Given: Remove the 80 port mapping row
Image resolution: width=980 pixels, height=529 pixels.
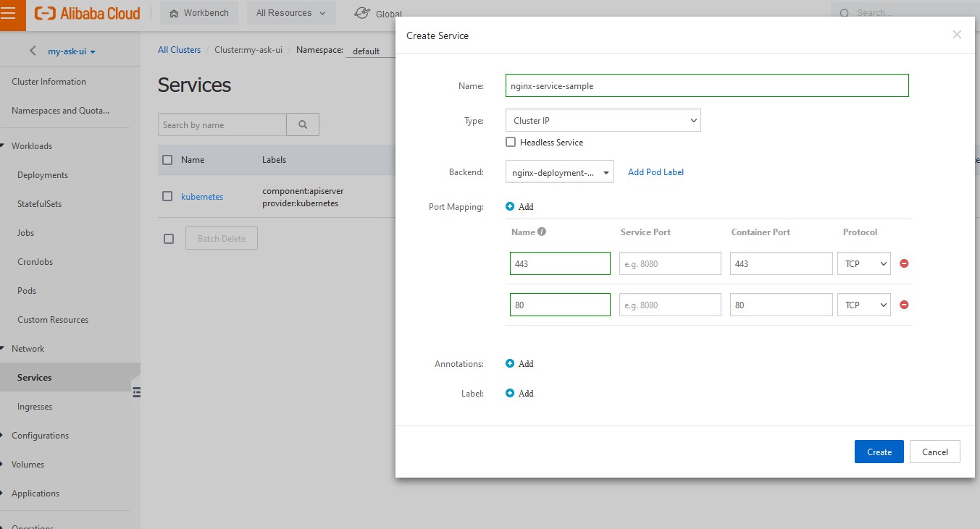Looking at the screenshot, I should (x=904, y=305).
